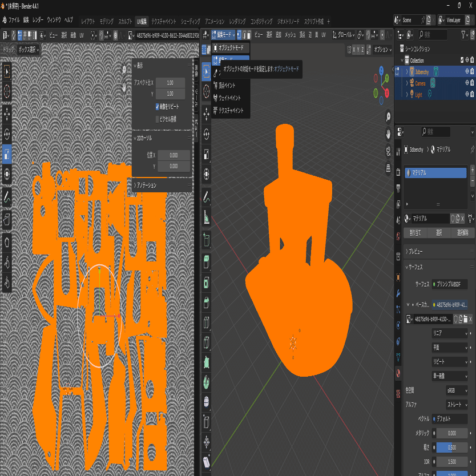Enable the ピクセル座標 checkbox

click(x=158, y=119)
